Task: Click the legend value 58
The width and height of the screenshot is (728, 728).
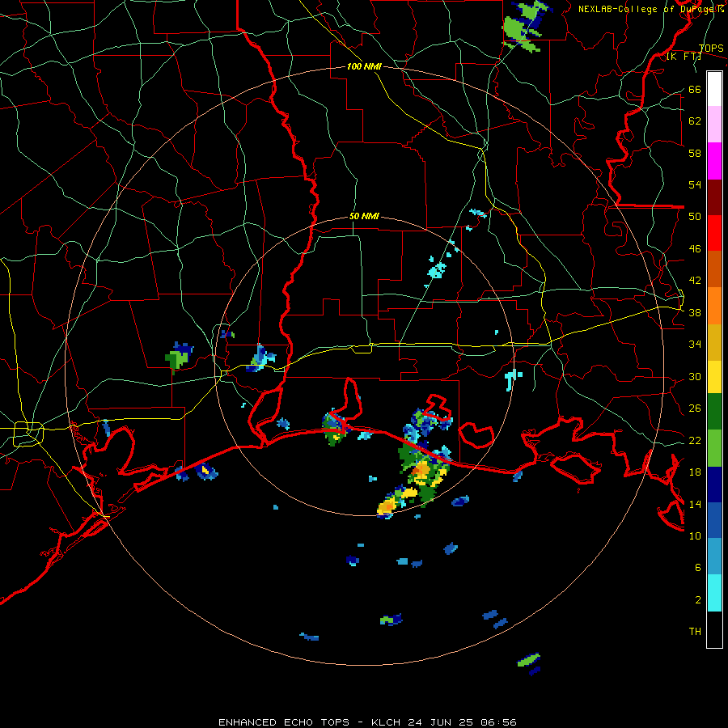Action: (x=695, y=153)
